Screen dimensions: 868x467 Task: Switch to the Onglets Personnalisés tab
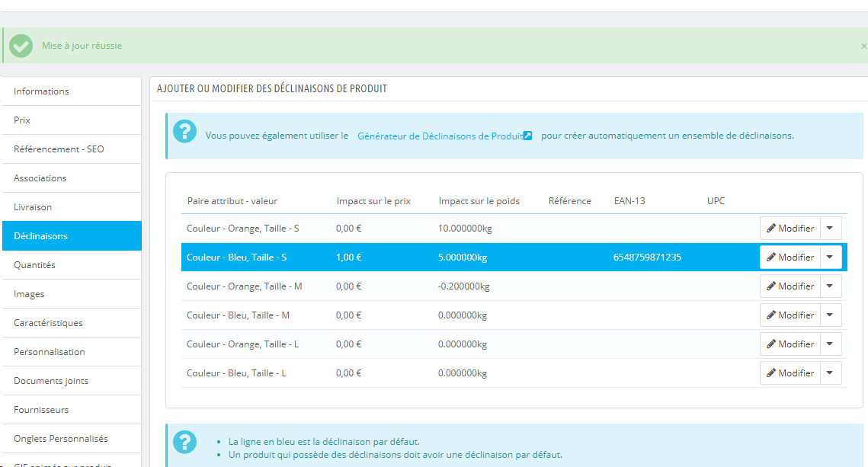coord(72,439)
